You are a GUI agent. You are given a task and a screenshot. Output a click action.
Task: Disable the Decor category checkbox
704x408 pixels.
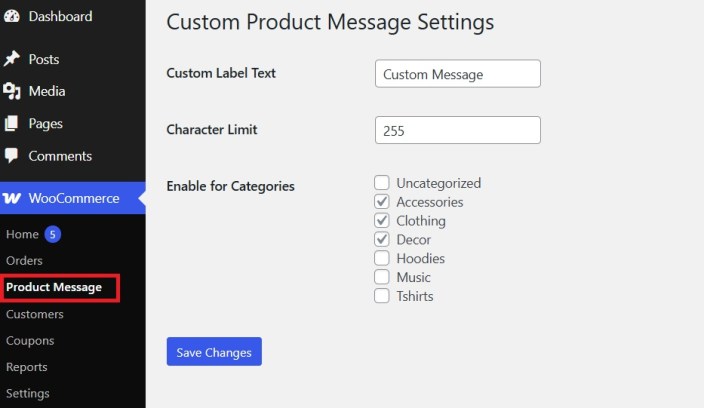(x=382, y=239)
